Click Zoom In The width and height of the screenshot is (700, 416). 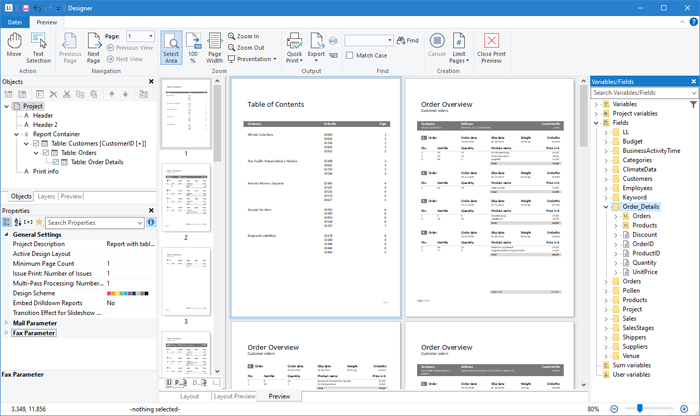tap(244, 36)
